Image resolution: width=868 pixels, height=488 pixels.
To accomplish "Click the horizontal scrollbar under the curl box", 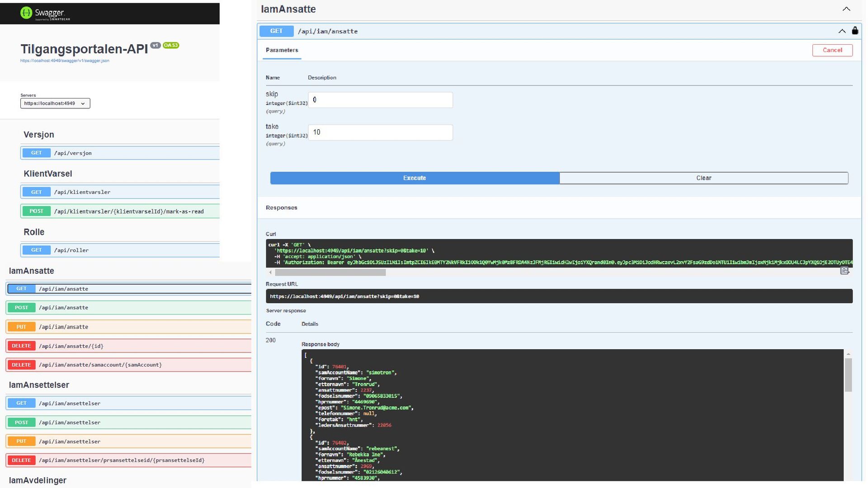I will point(330,272).
